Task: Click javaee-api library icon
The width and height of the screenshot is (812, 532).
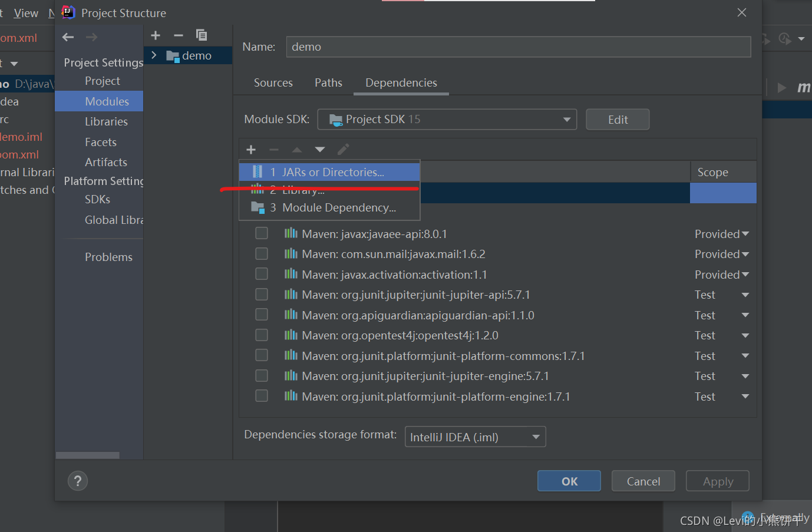Action: point(291,233)
